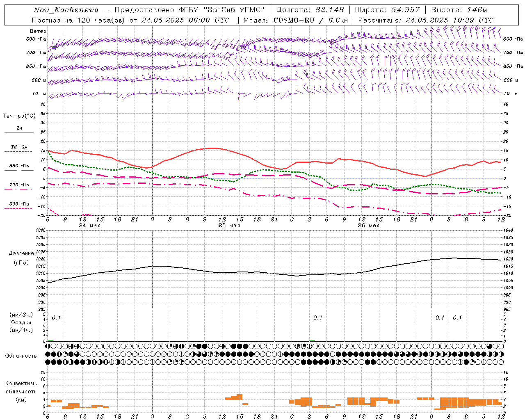Click the 25 мая date label

pos(229,226)
